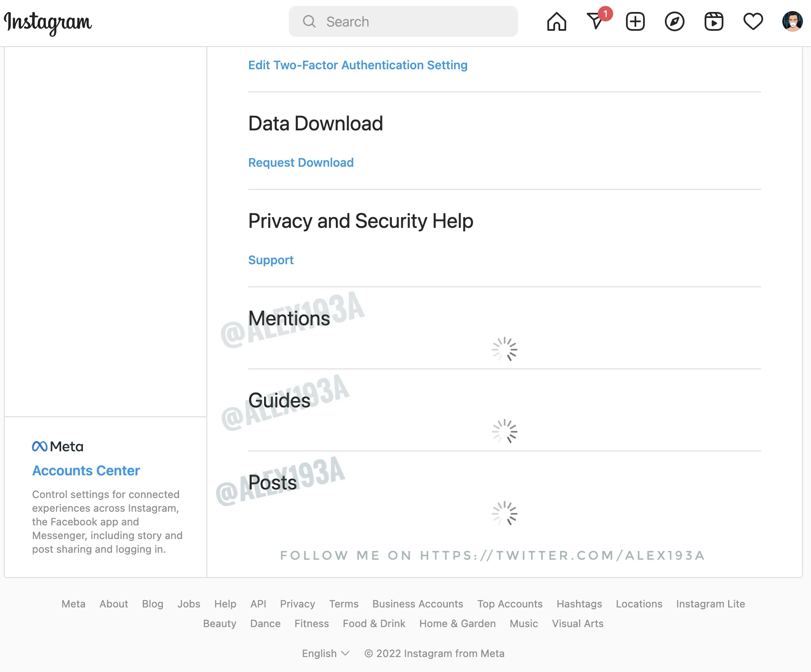The height and width of the screenshot is (672, 811).
Task: Open the Dance category link
Action: pos(265,623)
